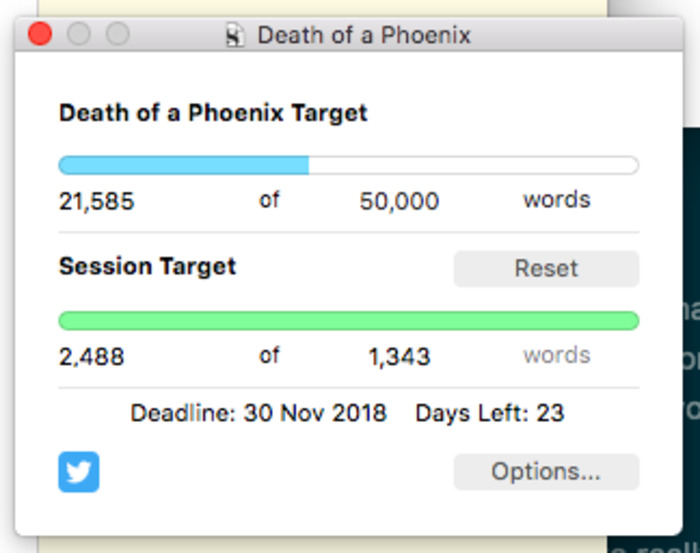
Task: Reset the session target count
Action: point(546,269)
